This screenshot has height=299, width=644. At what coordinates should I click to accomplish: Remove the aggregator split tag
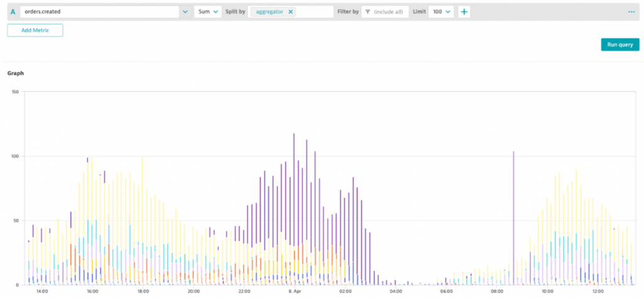(x=291, y=12)
